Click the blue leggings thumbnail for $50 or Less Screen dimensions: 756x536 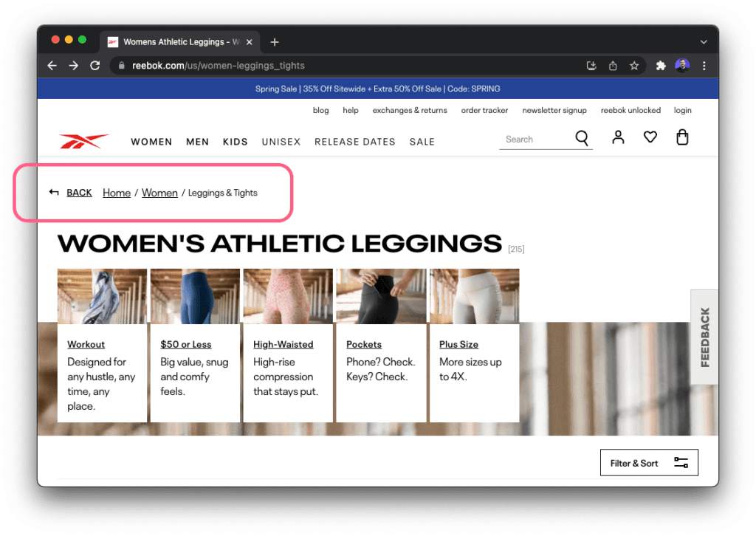pyautogui.click(x=195, y=297)
